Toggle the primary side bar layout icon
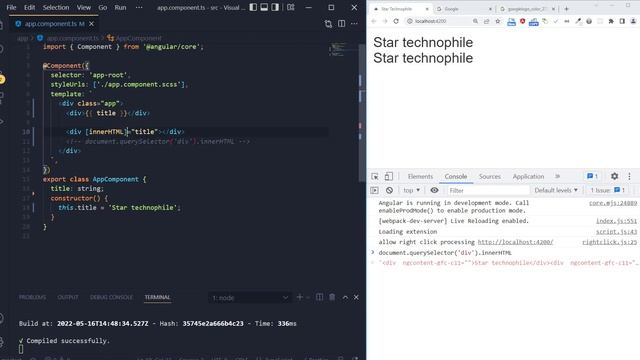640x360 pixels. 253,7
